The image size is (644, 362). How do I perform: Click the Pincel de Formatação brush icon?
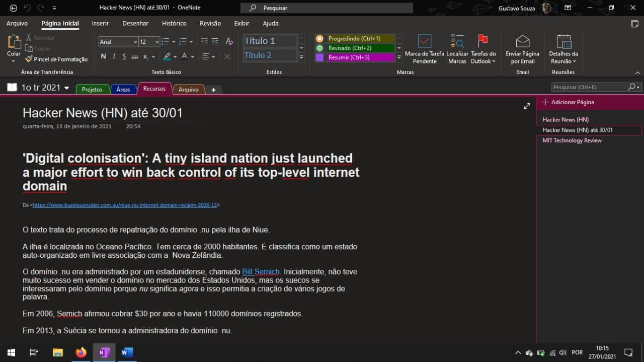(29, 59)
